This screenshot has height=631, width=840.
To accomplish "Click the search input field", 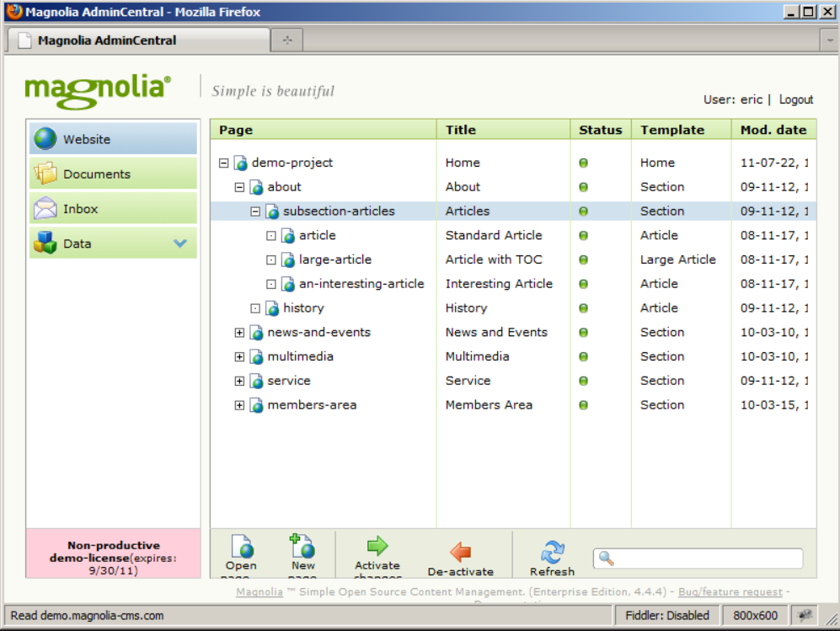I will 708,559.
